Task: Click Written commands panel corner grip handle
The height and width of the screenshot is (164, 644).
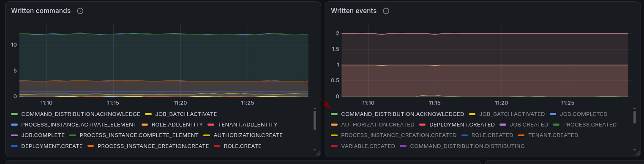Action: coord(318,154)
